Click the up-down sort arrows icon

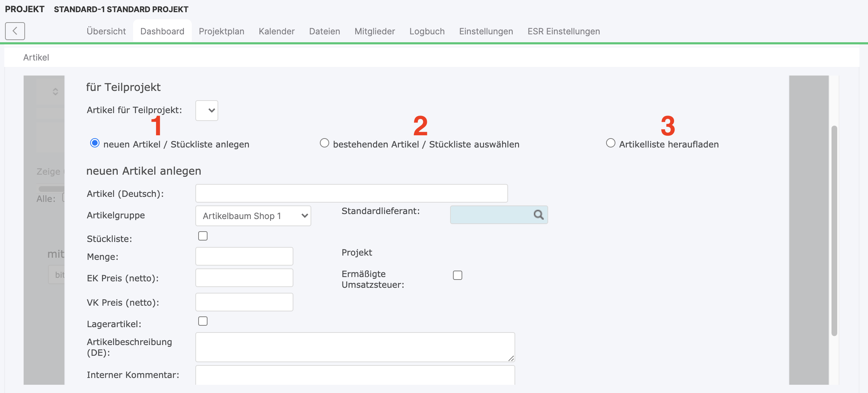55,92
